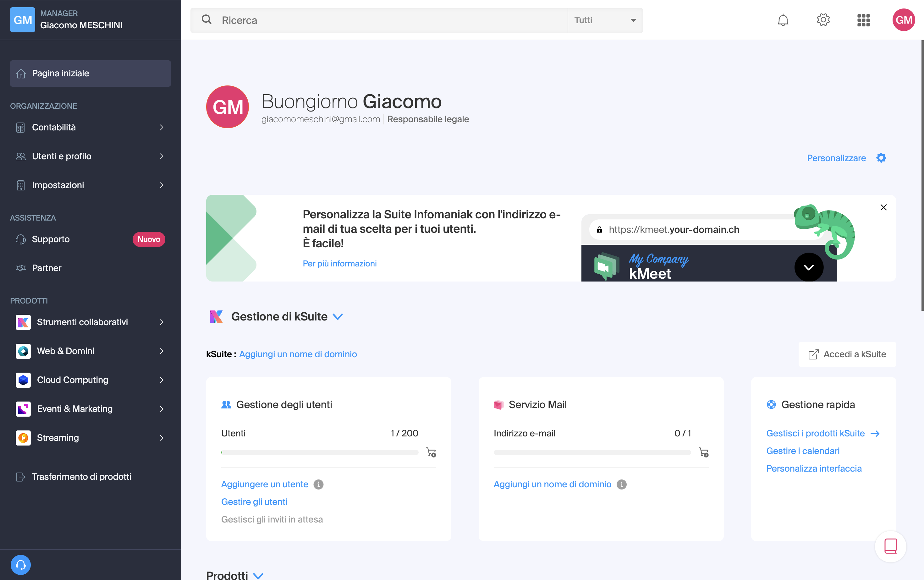Click the kmeet.your-domain.ch URL preview
This screenshot has width=924, height=580.
[674, 229]
